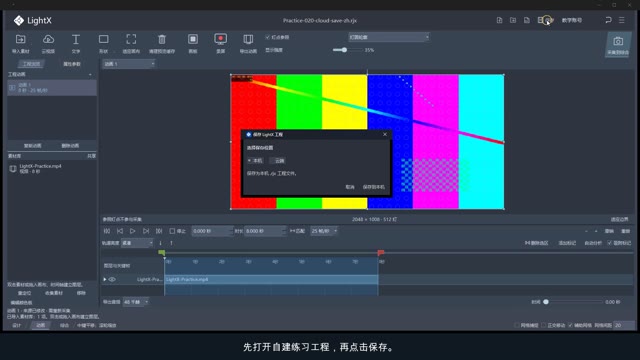Viewport: 640px width, 360px height.
Task: Click the duration field stepper arrows
Action: click(x=283, y=231)
